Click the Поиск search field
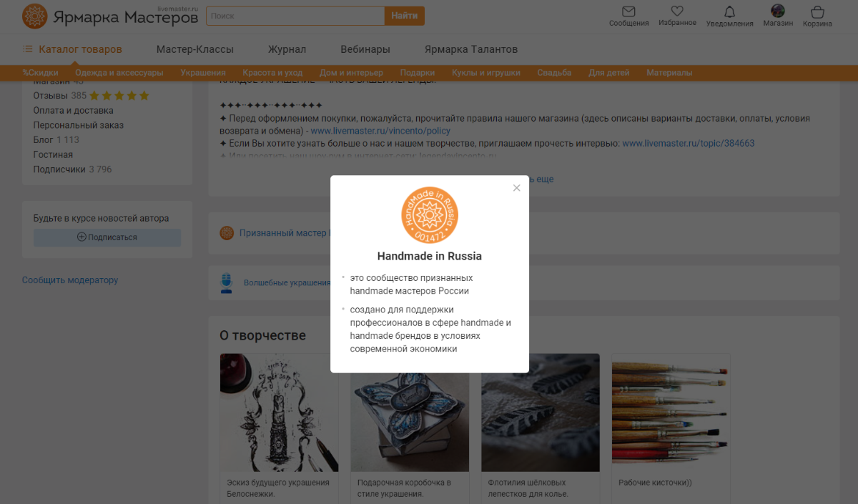Viewport: 858px width, 504px height. coord(295,16)
